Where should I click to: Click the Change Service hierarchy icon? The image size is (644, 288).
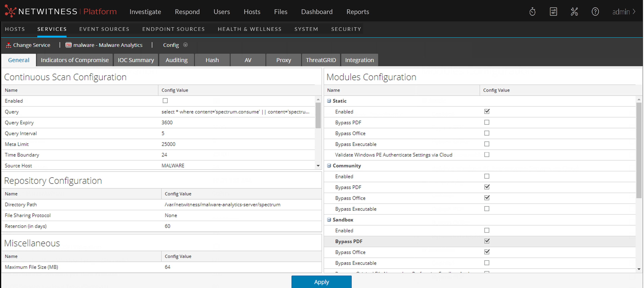(8, 45)
